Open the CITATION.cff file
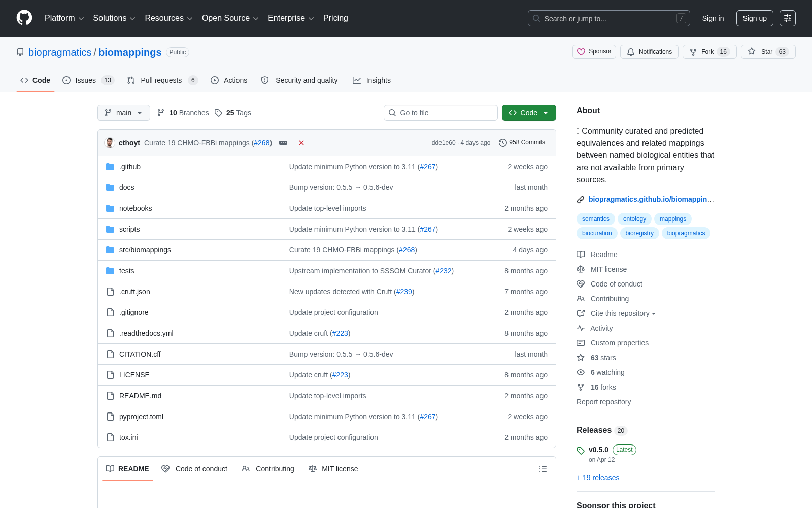 pos(140,354)
